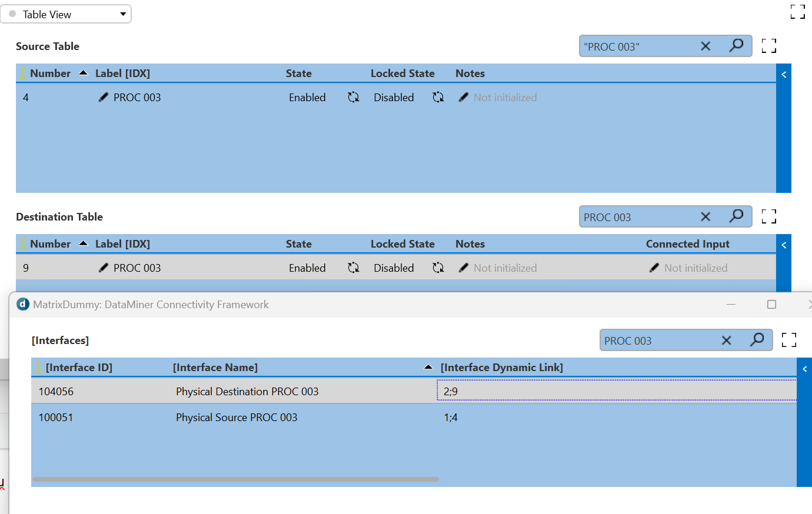Click the DataMiner logo in MatrixDummy window
812x514 pixels.
[22, 304]
